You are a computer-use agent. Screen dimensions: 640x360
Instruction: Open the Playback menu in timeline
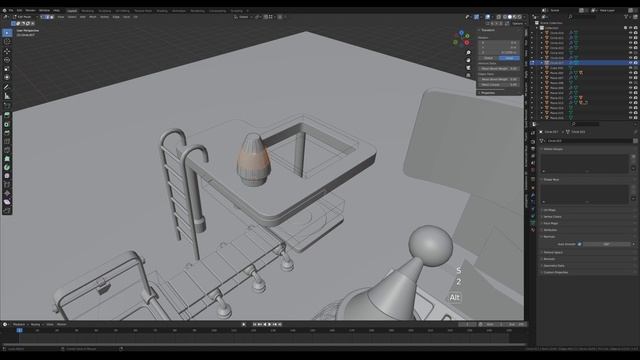click(x=20, y=324)
